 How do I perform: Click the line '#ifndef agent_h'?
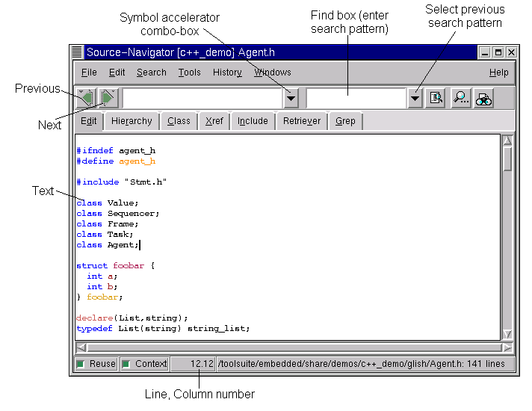click(x=116, y=151)
